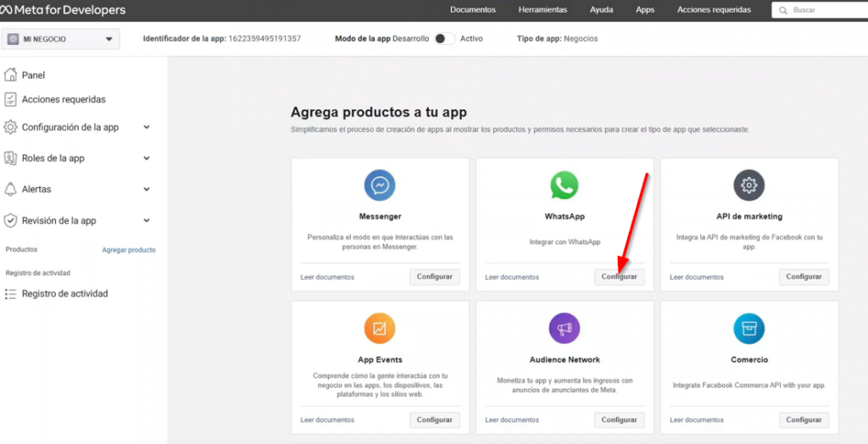Click the Panel home icon
This screenshot has height=444, width=868.
(x=10, y=75)
